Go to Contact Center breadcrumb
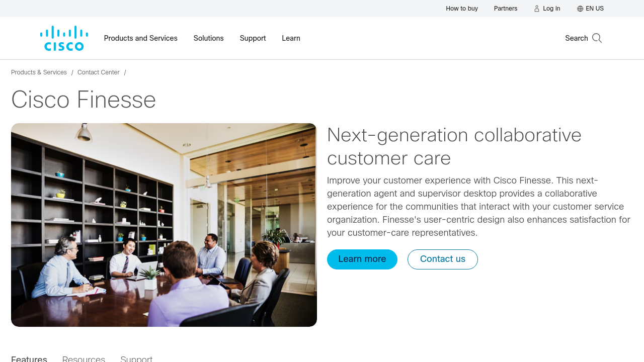The height and width of the screenshot is (362, 644). [x=99, y=72]
